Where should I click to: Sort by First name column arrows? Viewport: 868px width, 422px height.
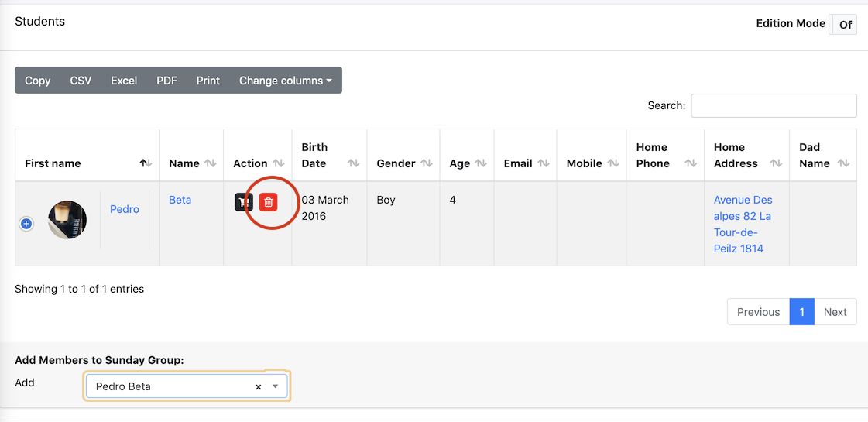146,163
